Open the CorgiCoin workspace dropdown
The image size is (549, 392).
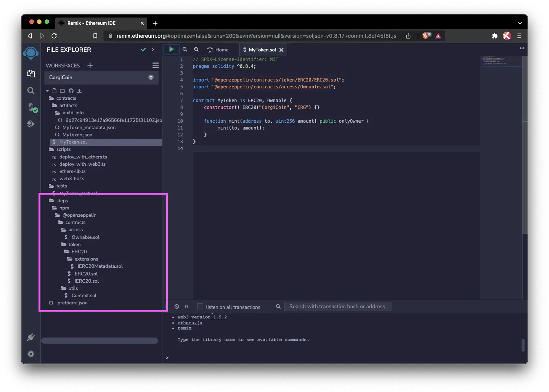pyautogui.click(x=101, y=77)
